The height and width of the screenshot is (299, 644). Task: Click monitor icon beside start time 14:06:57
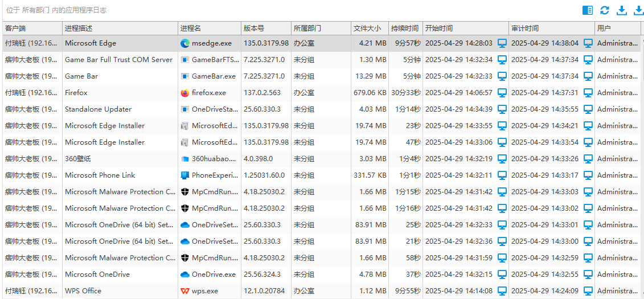pos(502,93)
